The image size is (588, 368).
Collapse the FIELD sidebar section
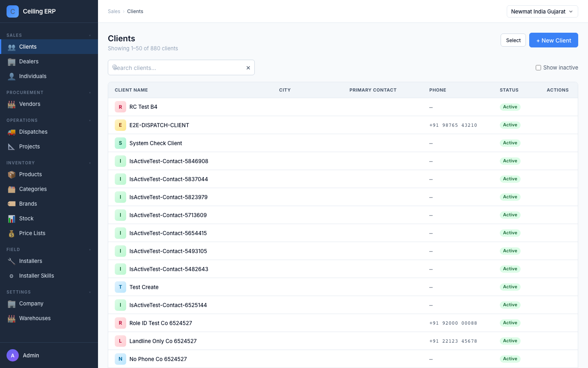49,249
